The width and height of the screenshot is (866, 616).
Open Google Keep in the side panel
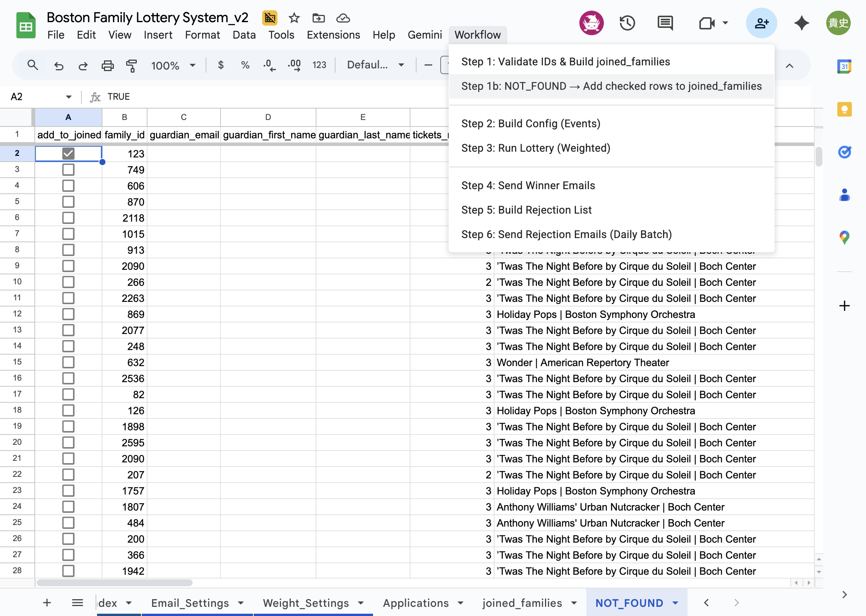point(844,109)
